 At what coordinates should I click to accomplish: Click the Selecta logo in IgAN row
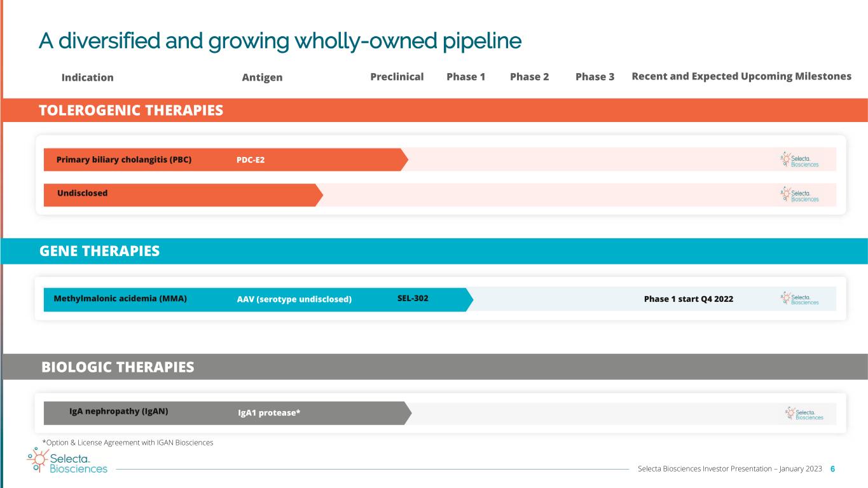(804, 414)
